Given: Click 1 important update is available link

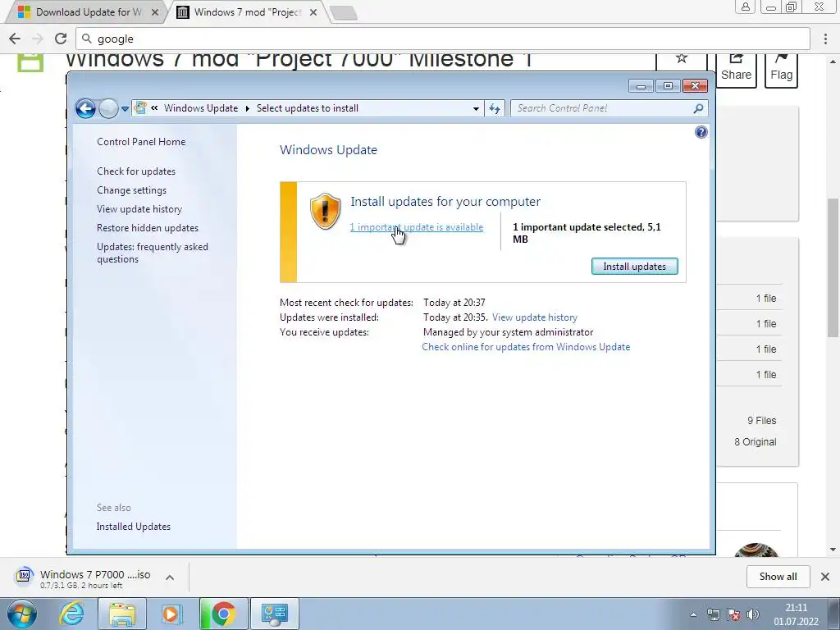Looking at the screenshot, I should click(416, 227).
